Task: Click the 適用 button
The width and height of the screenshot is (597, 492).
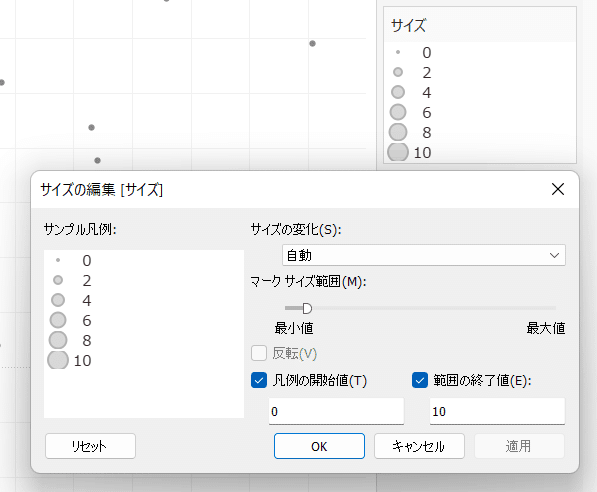Action: [519, 446]
